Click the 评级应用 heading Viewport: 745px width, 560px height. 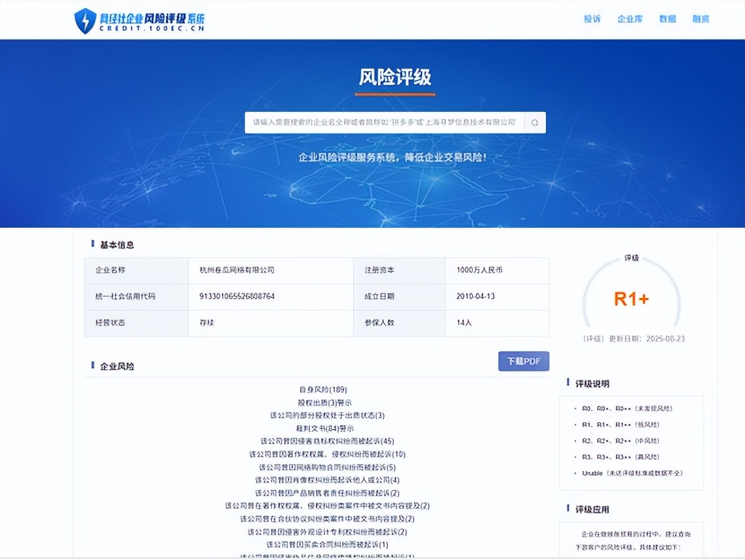(592, 510)
